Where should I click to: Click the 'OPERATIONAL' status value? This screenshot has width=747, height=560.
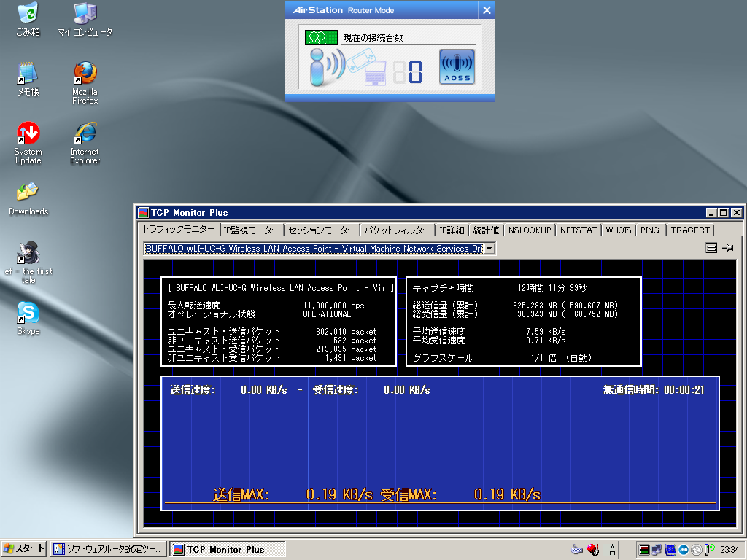click(327, 314)
